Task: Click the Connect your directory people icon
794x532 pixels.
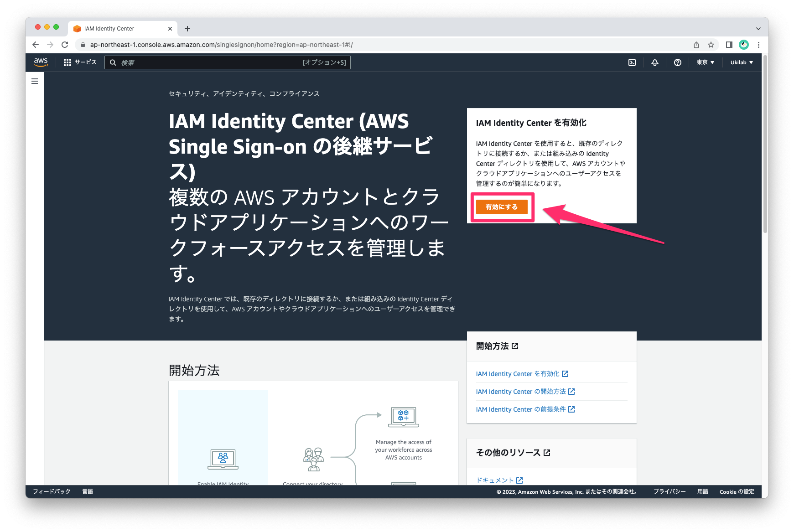Action: [313, 459]
